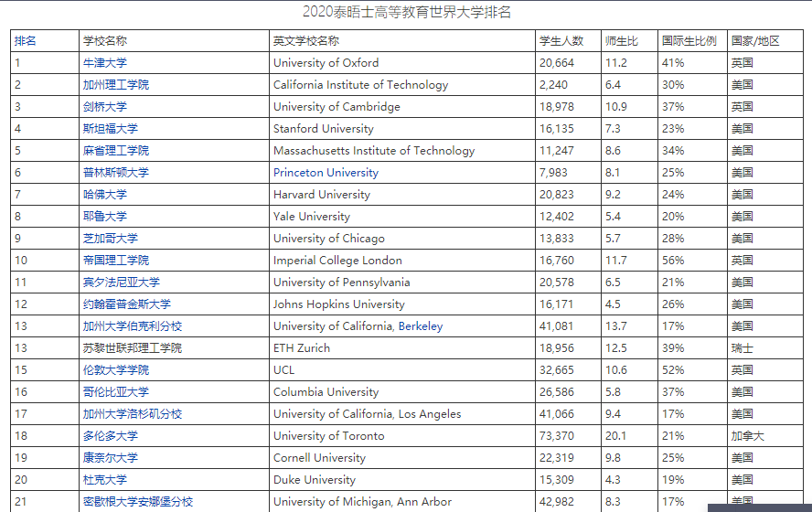
Task: Open the 麻省理工学院 link
Action: pos(115,151)
